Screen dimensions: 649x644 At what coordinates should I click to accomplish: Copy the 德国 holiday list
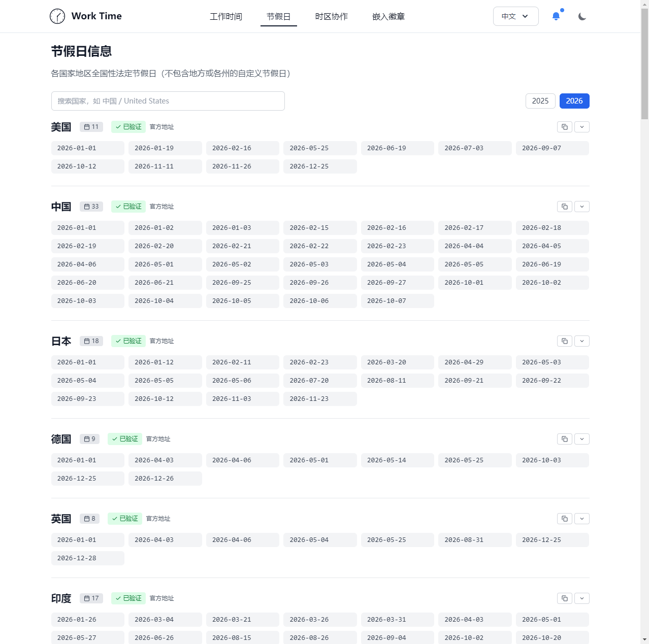(564, 439)
